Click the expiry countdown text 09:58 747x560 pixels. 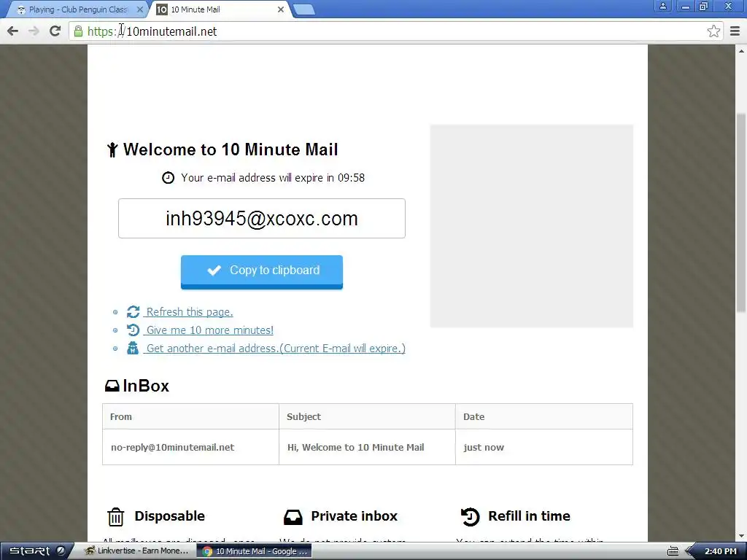pos(351,178)
